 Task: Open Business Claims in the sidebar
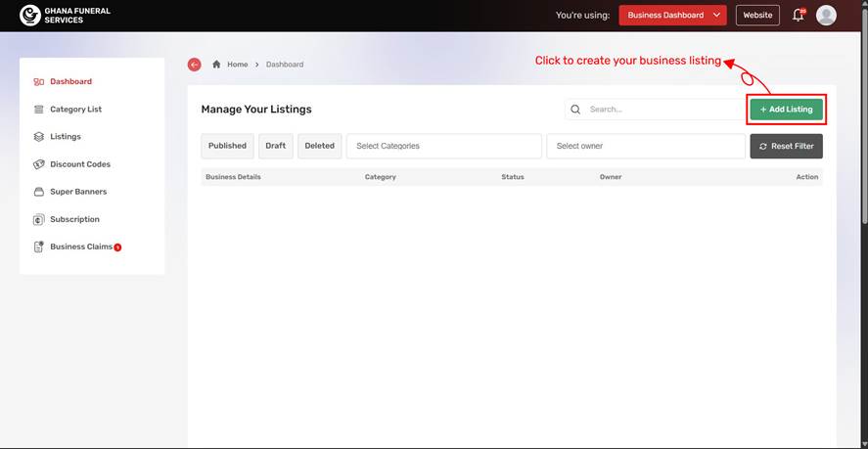[81, 247]
